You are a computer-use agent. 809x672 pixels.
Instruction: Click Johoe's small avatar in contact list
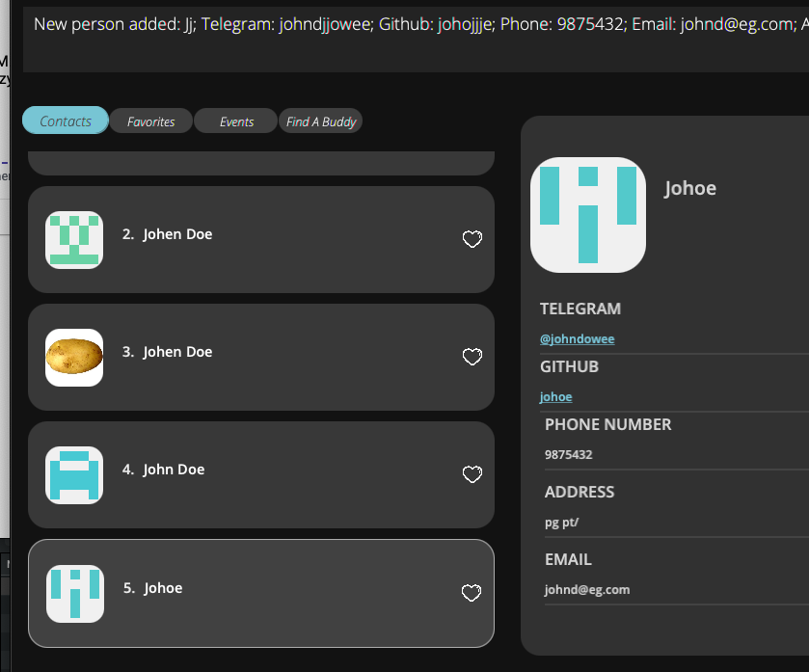click(75, 594)
